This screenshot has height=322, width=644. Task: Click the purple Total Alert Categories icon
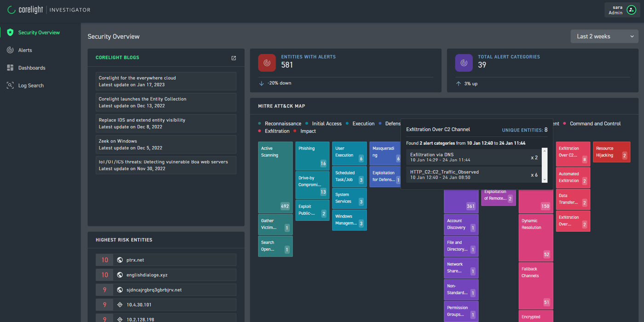[464, 63]
